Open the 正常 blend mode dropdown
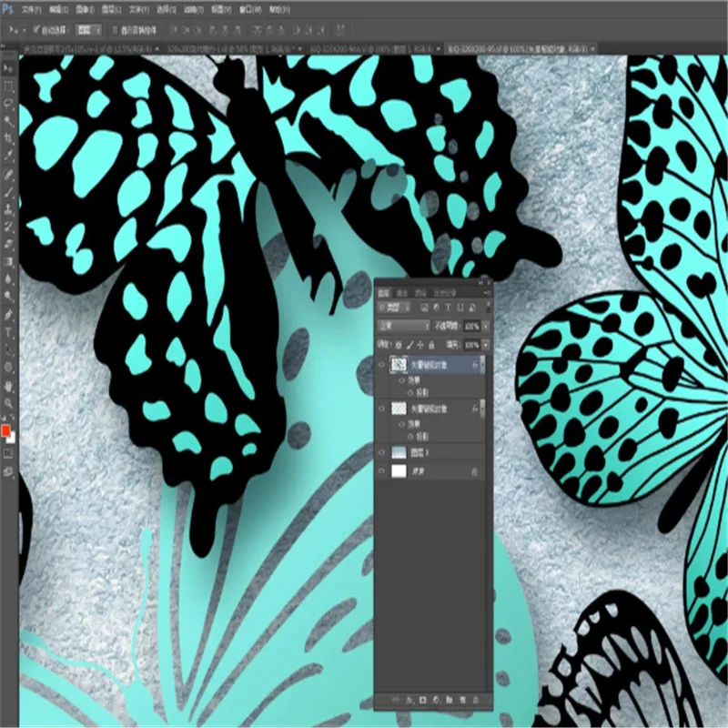 (x=404, y=326)
